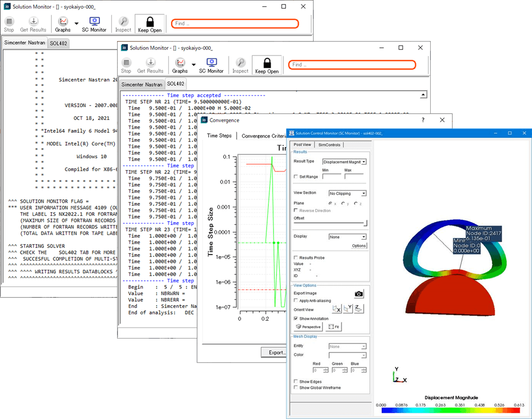Click Green value spinner in Mesh Display
532x419 pixels.
click(x=340, y=370)
